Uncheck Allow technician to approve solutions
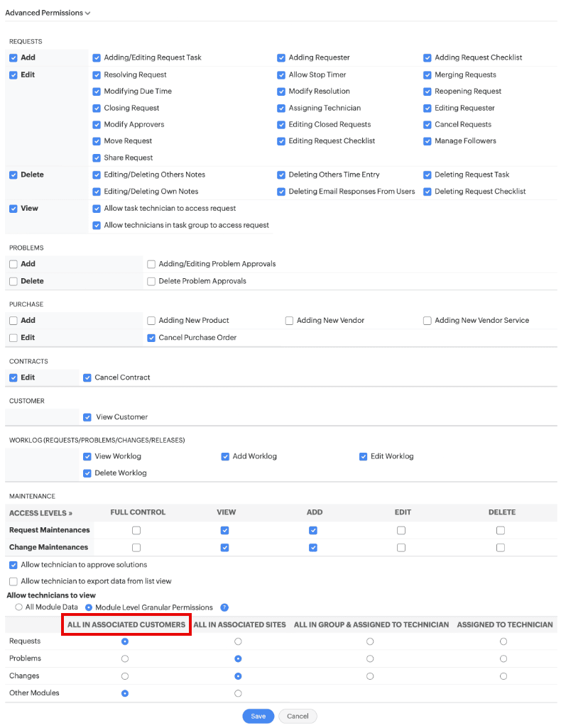Viewport: 561px width, 728px height. pyautogui.click(x=13, y=565)
